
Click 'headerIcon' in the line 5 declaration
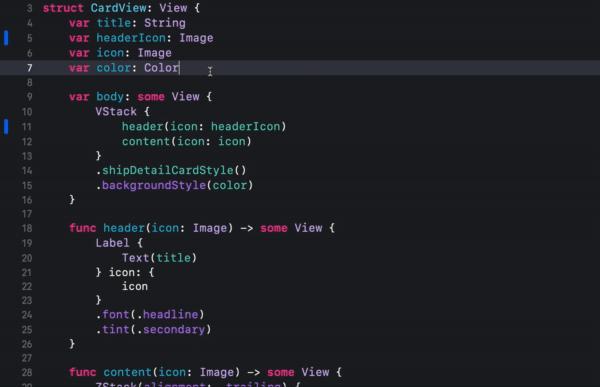tap(131, 38)
